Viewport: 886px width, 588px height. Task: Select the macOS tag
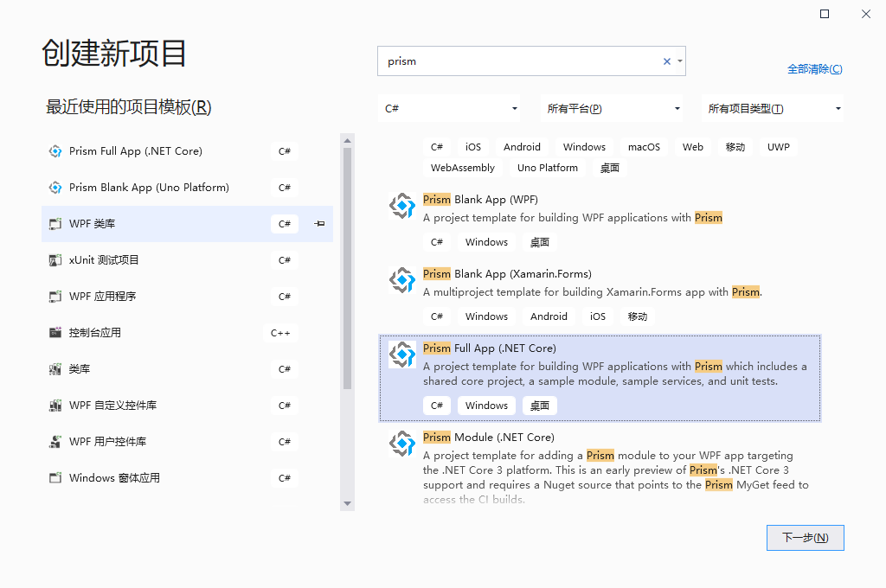pos(644,147)
